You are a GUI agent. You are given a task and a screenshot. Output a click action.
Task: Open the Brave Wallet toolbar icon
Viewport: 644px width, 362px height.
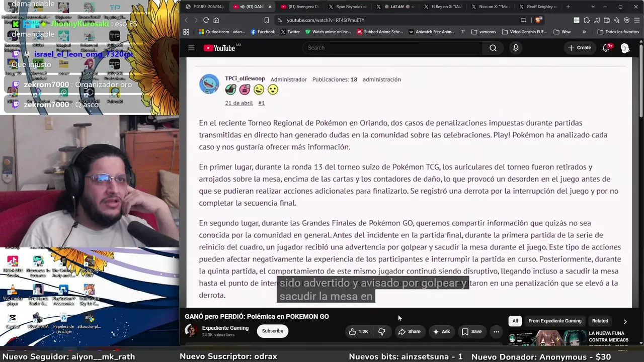(607, 20)
